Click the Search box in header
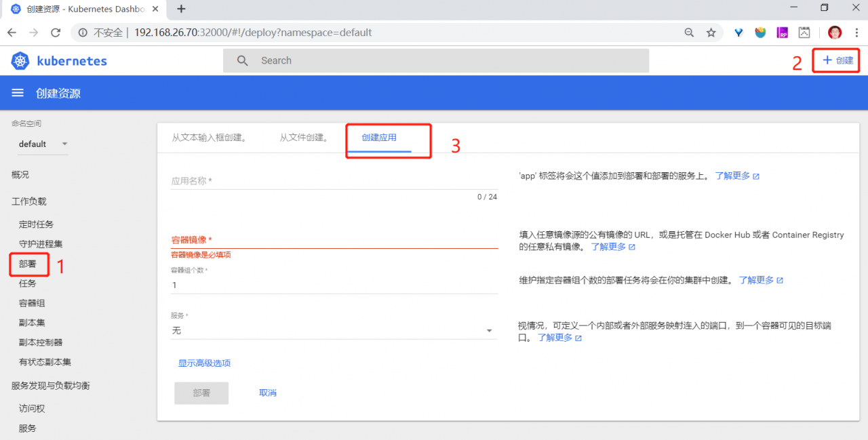Viewport: 868px width, 440px height. [436, 60]
